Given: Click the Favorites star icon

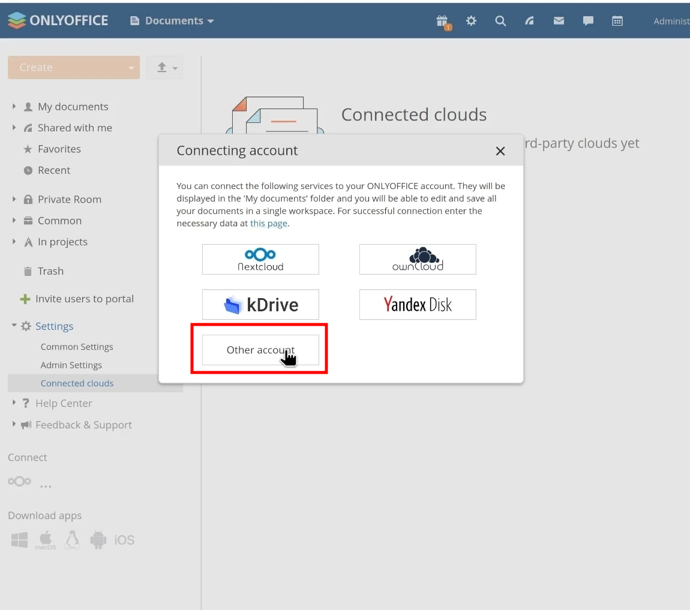Looking at the screenshot, I should 28,149.
